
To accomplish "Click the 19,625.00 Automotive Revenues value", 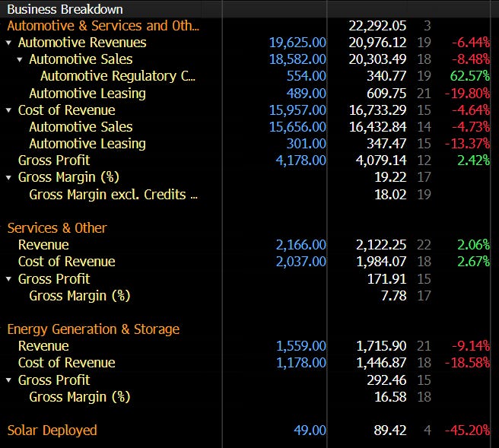I will (x=297, y=43).
